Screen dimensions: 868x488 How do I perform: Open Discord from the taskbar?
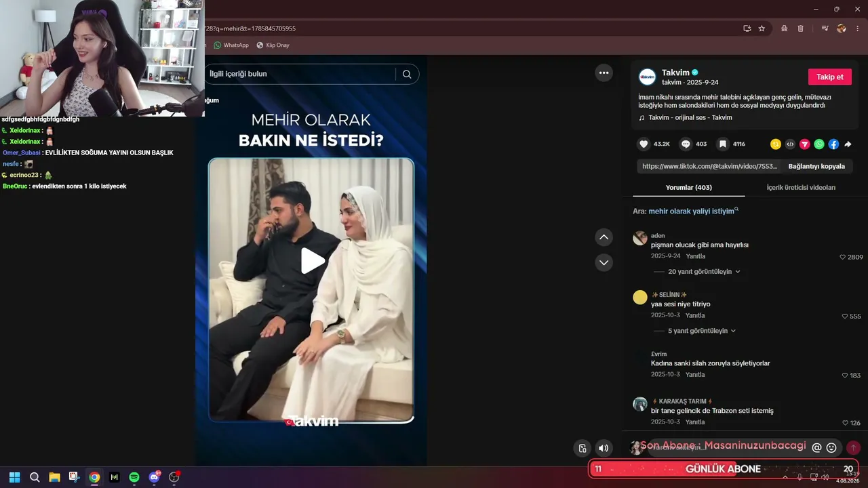(x=154, y=477)
